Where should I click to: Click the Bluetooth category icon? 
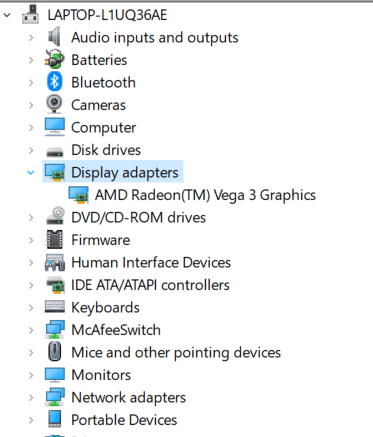(x=54, y=82)
